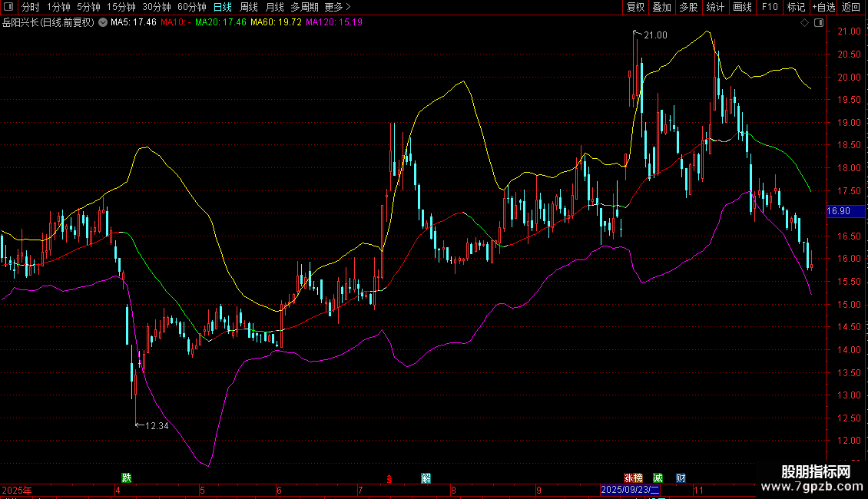Select the 15分钟 period tab
The image size is (868, 499).
121,7
